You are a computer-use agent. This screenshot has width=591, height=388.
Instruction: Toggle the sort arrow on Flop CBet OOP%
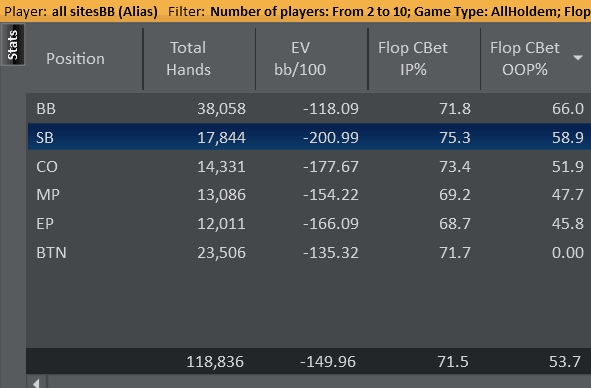point(578,58)
